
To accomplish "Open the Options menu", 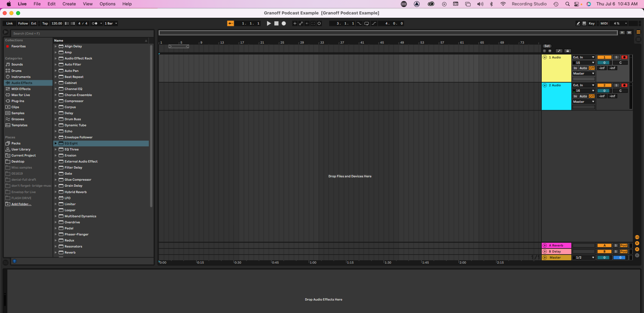I will [107, 4].
